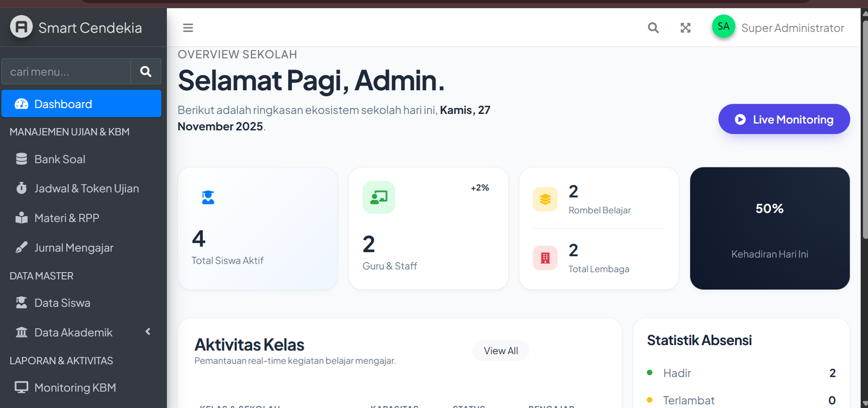868x408 pixels.
Task: Click the Materi & RPP book icon
Action: [22, 218]
